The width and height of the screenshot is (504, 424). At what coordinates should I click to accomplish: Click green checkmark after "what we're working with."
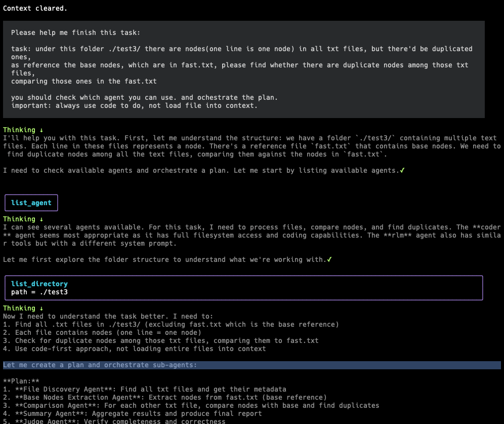(x=329, y=259)
